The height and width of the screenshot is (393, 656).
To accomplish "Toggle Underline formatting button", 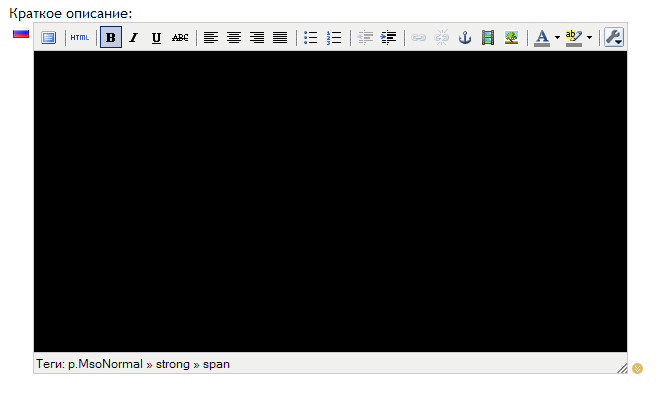I will [156, 37].
